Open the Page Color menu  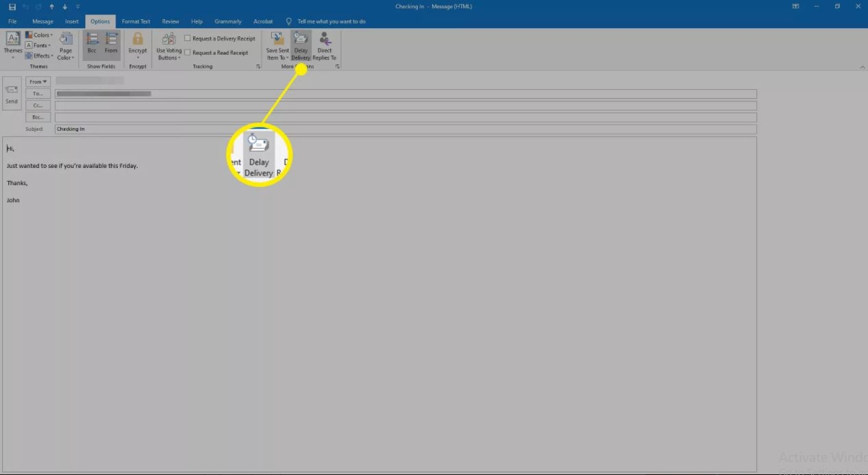click(66, 46)
